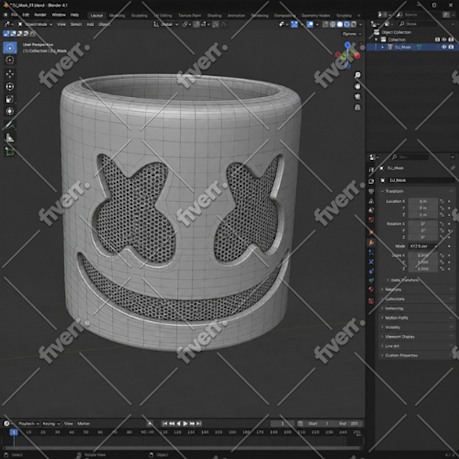Viewport: 459px width, 459px height.
Task: Toggle viewport overlays button
Action: tap(310, 24)
